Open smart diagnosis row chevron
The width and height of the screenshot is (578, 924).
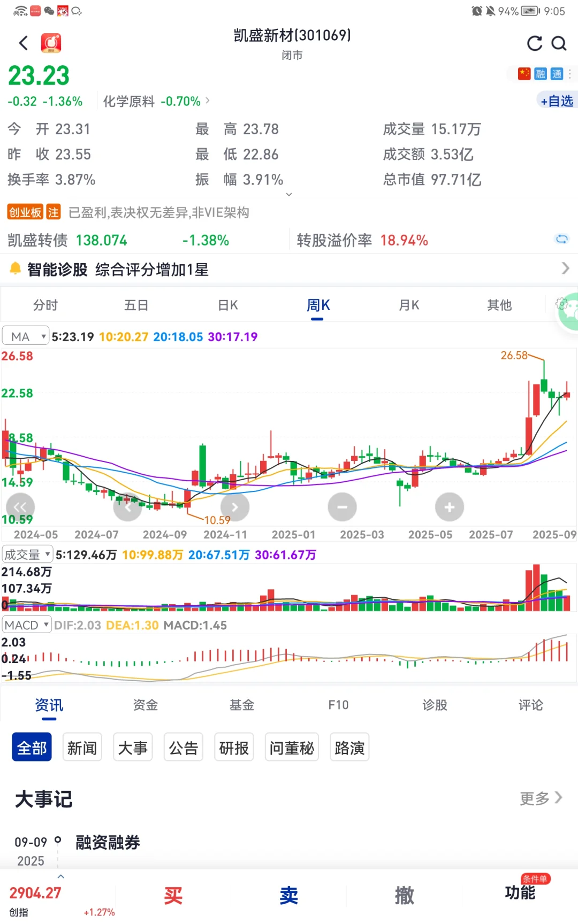tap(565, 268)
